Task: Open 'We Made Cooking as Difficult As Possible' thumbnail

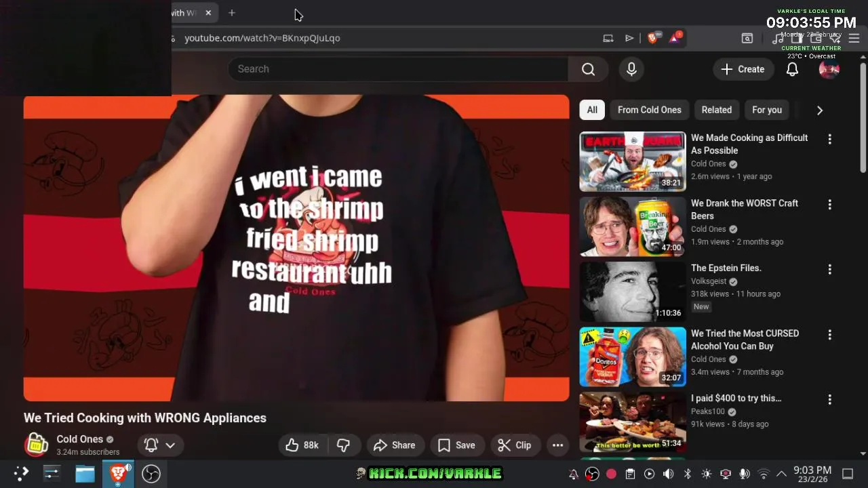Action: coord(633,161)
